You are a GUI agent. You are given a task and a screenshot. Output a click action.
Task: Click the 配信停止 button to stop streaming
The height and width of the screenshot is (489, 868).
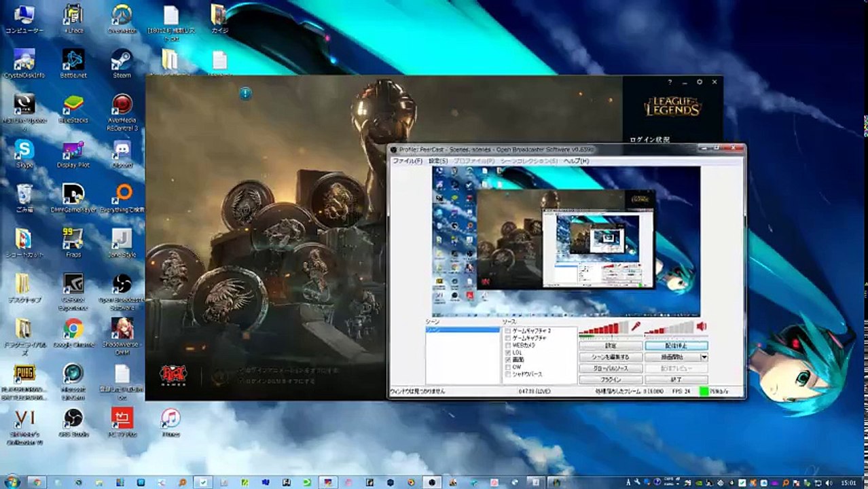click(676, 346)
